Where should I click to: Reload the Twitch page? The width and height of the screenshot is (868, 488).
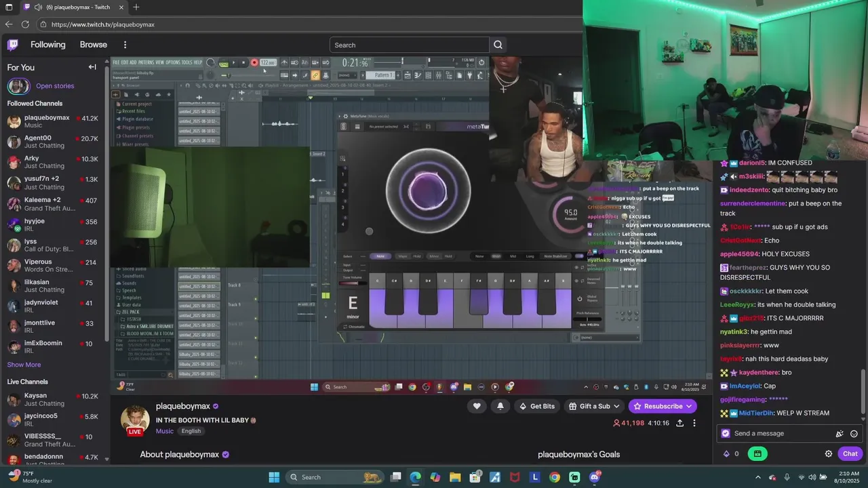(25, 24)
